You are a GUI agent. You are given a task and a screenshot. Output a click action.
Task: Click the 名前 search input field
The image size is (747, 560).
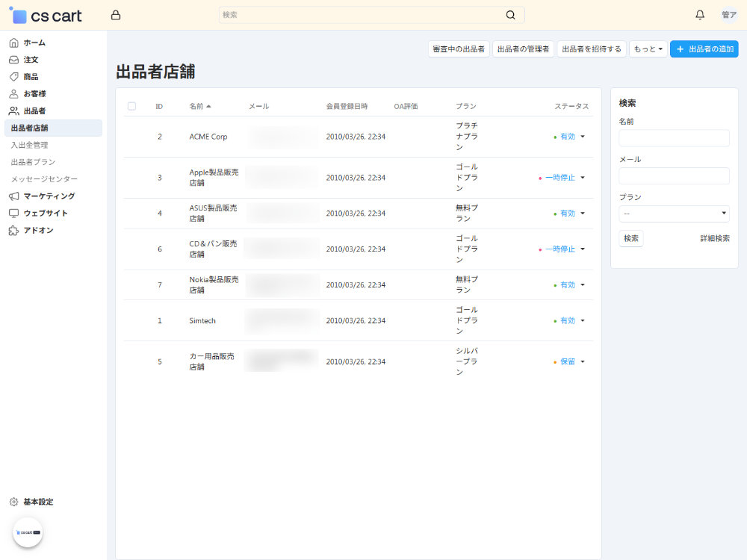[x=674, y=138]
